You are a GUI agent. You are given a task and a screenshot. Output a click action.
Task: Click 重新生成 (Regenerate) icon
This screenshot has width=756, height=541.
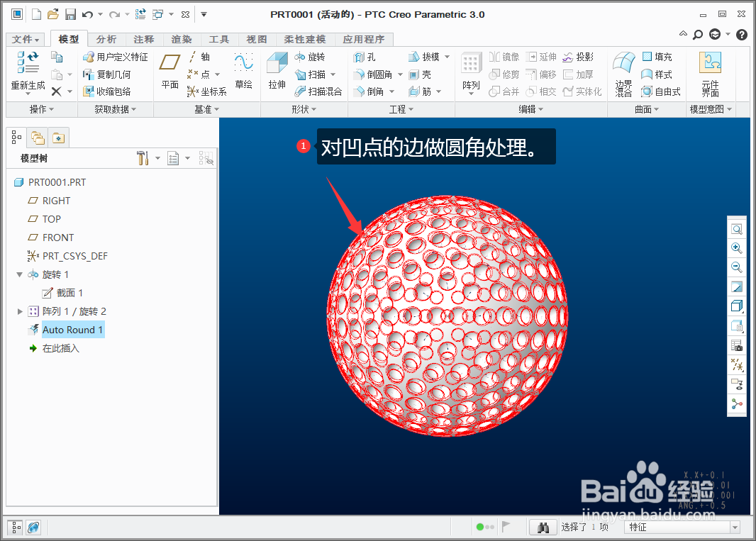tap(28, 62)
